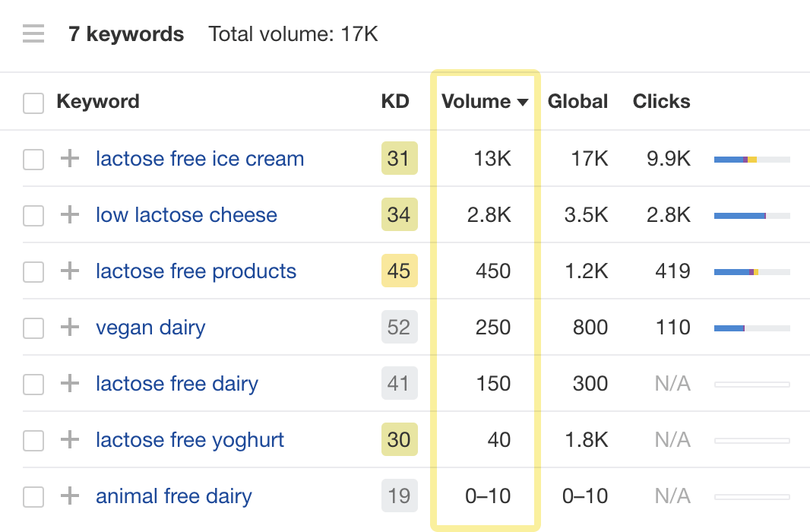Open the hamburger list menu
Viewport: 810px width, 532px height.
click(33, 33)
